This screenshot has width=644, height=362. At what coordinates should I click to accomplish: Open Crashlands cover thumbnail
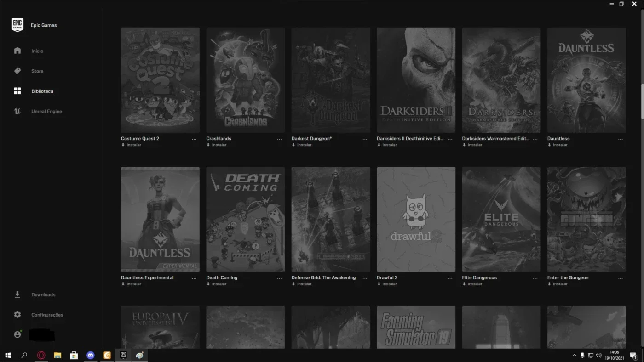[x=246, y=80]
